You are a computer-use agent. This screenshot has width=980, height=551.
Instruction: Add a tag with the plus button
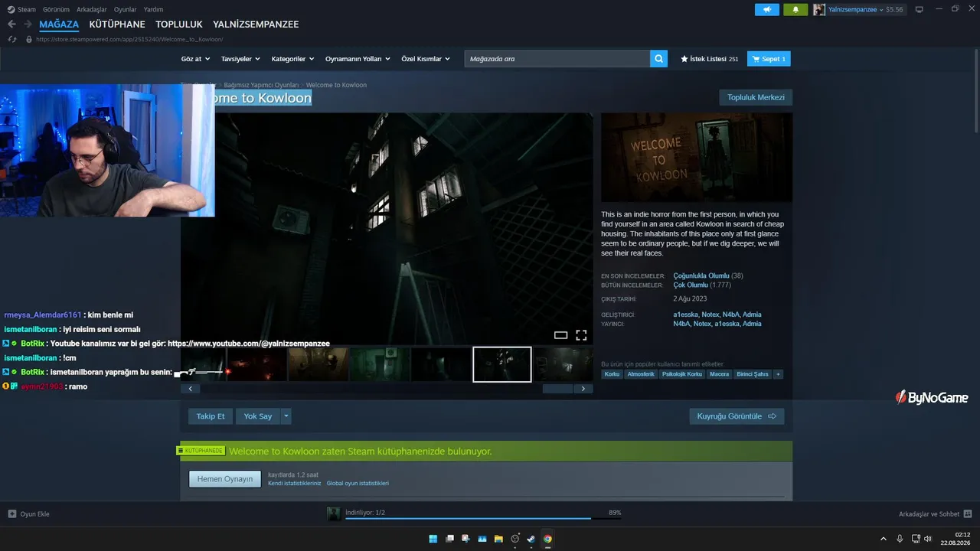tap(778, 374)
